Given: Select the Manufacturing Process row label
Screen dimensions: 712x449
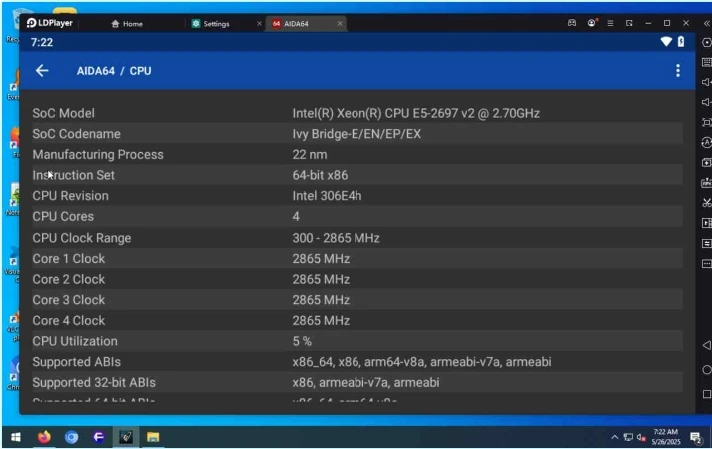Looking at the screenshot, I should [x=98, y=154].
